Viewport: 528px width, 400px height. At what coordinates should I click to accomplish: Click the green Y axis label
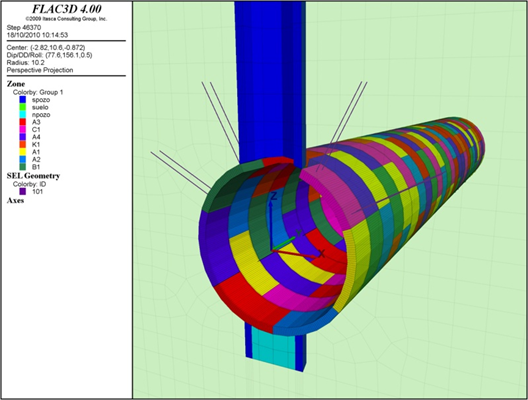[x=299, y=232]
